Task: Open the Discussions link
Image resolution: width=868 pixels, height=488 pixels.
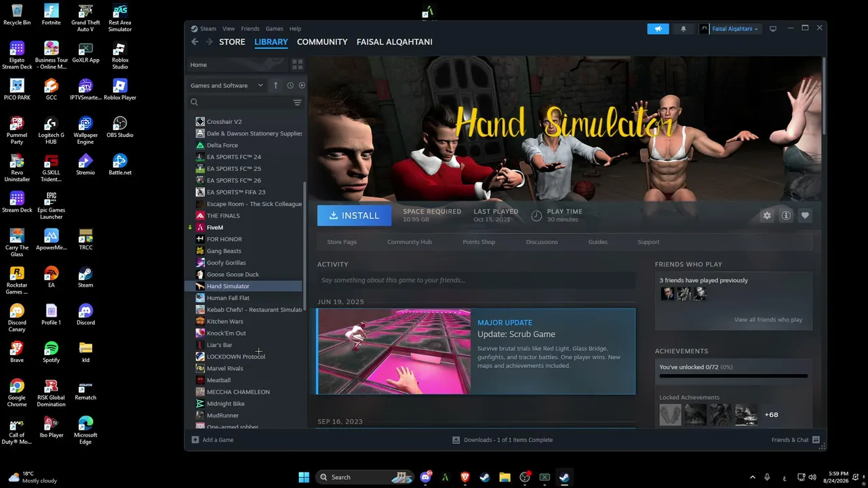Action: (x=542, y=242)
